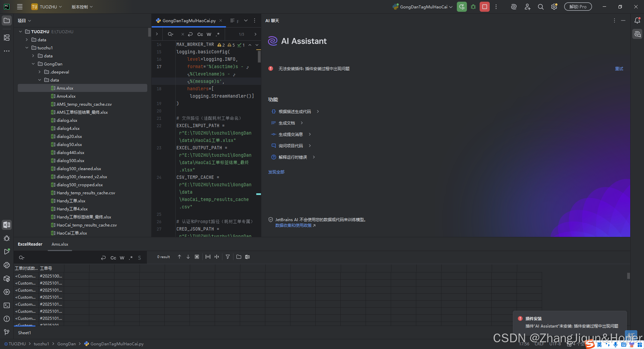This screenshot has height=349, width=644.
Task: Select Ams4.xlsx in the project tree
Action: click(66, 96)
